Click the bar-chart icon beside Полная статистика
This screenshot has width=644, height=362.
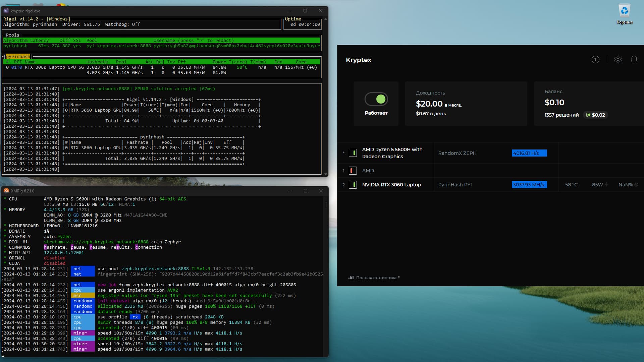click(351, 278)
